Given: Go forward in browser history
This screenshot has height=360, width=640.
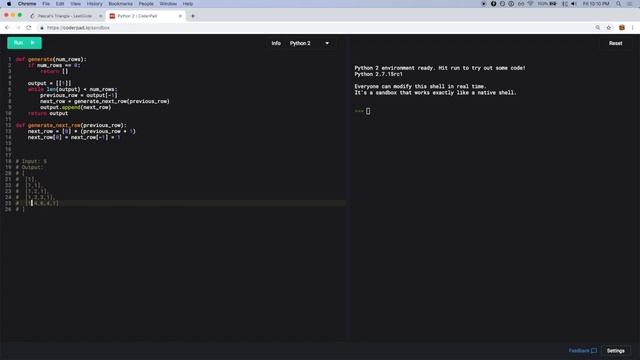Looking at the screenshot, I should [18, 28].
